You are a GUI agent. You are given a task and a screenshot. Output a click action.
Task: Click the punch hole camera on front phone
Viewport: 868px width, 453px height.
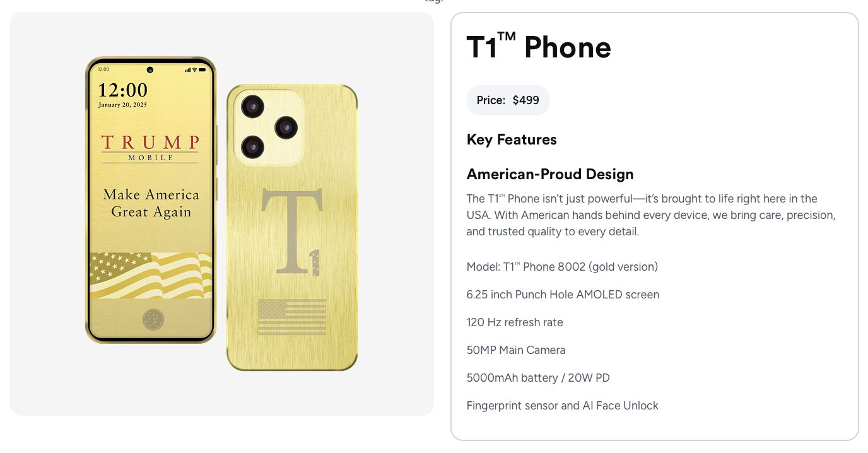click(150, 69)
